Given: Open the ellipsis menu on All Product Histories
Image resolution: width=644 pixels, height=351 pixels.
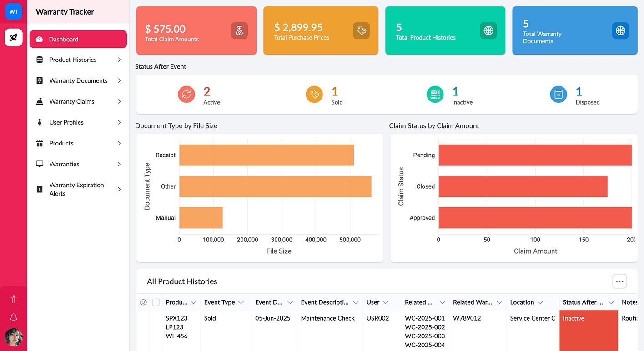Looking at the screenshot, I should 619,281.
